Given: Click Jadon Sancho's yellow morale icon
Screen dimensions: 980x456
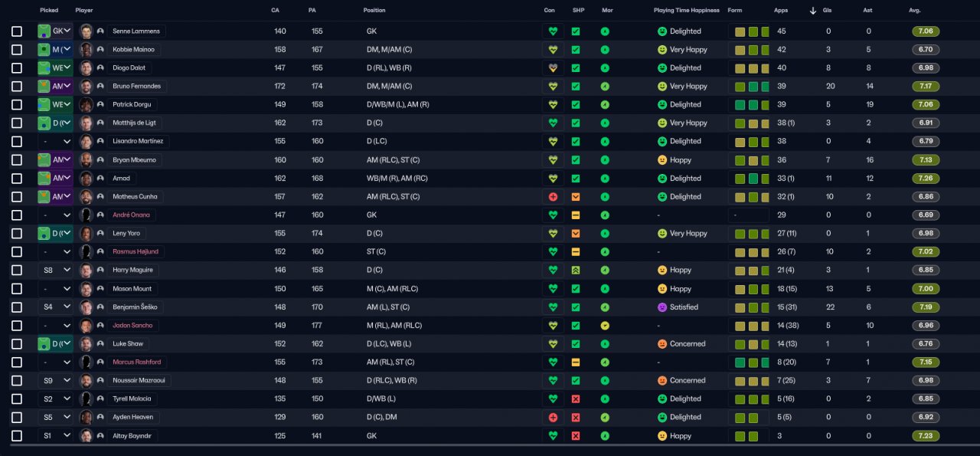Looking at the screenshot, I should point(605,326).
